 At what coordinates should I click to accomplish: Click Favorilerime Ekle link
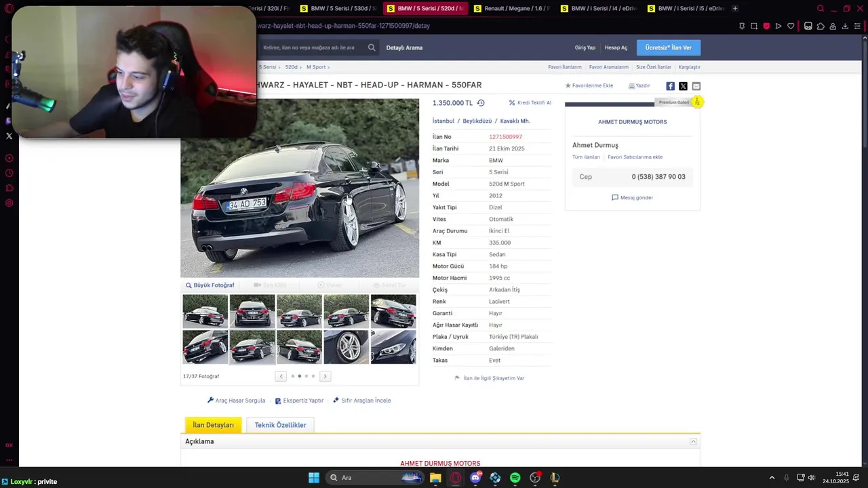click(x=589, y=86)
